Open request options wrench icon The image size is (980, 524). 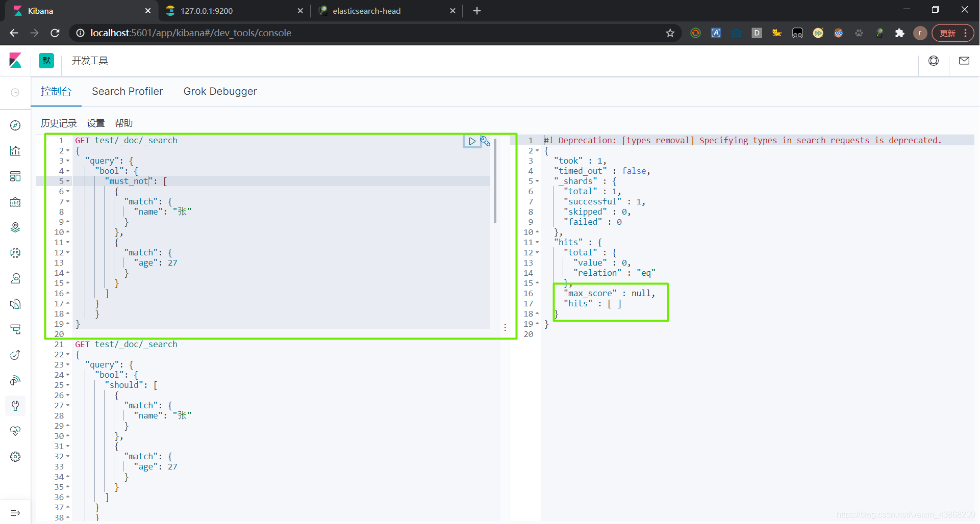(x=485, y=141)
